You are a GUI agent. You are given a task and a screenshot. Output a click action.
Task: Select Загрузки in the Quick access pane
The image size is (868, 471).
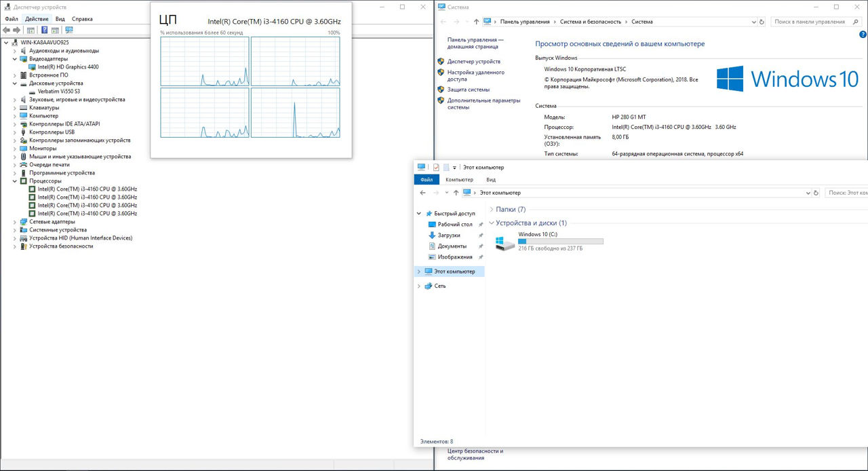(x=448, y=235)
